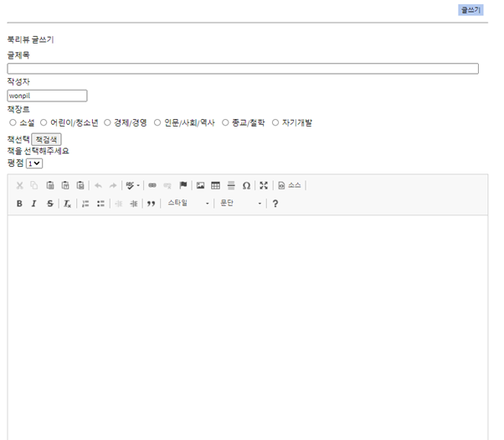Select the 종교/철학 genre radio button
The width and height of the screenshot is (504, 440).
point(225,122)
